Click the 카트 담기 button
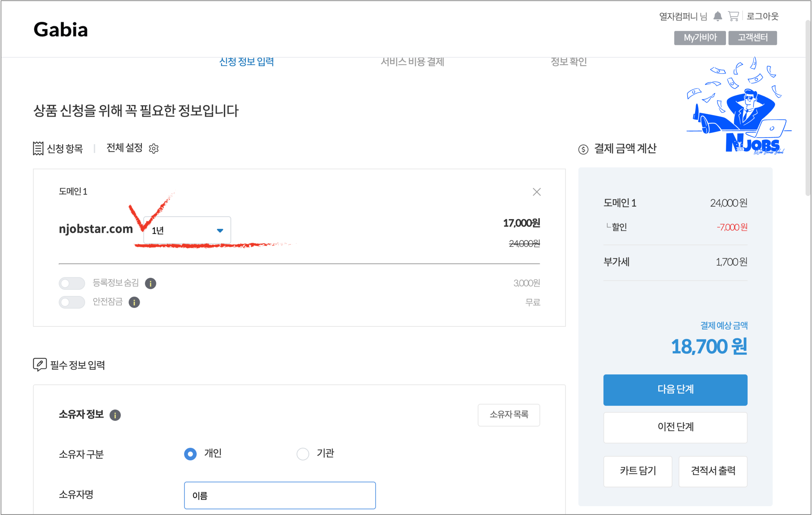Image resolution: width=812 pixels, height=515 pixels. click(x=638, y=471)
